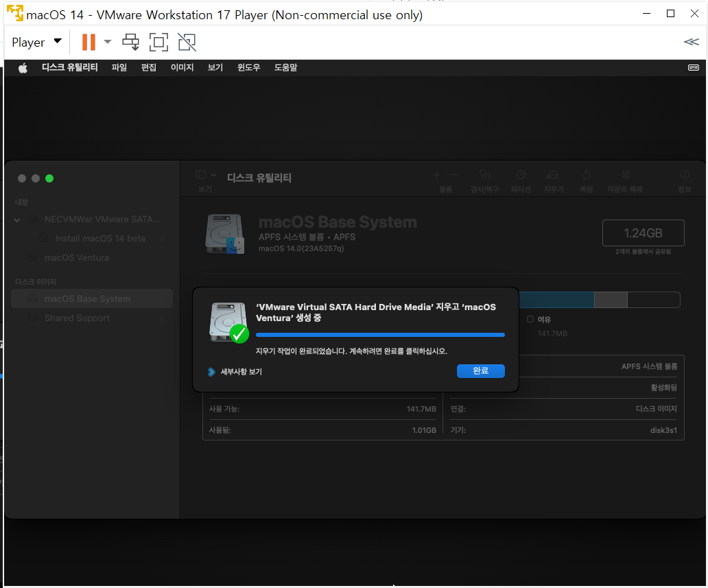Open the 이미지 menu
The height and width of the screenshot is (588, 708).
click(182, 67)
